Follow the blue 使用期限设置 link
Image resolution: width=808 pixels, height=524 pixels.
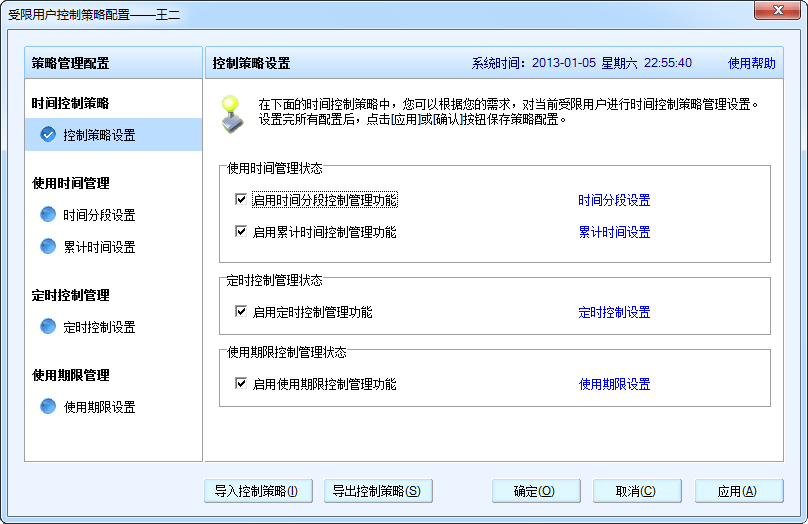[614, 384]
